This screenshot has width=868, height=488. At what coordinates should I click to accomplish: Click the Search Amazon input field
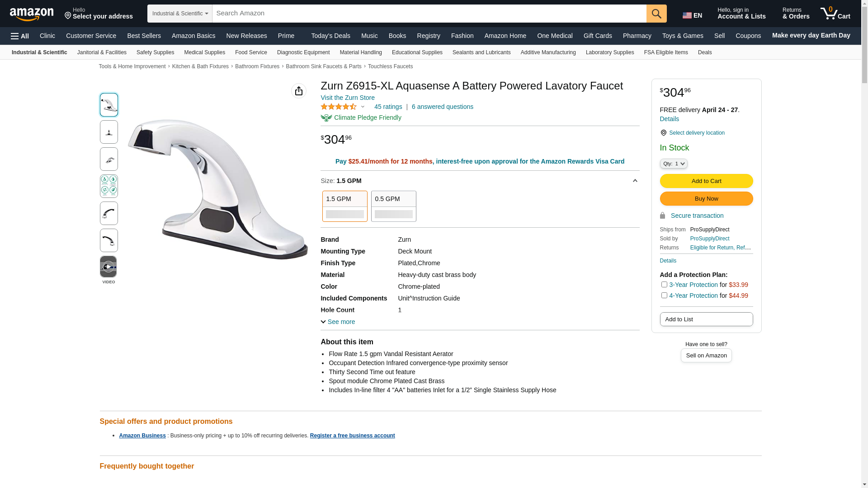point(429,14)
